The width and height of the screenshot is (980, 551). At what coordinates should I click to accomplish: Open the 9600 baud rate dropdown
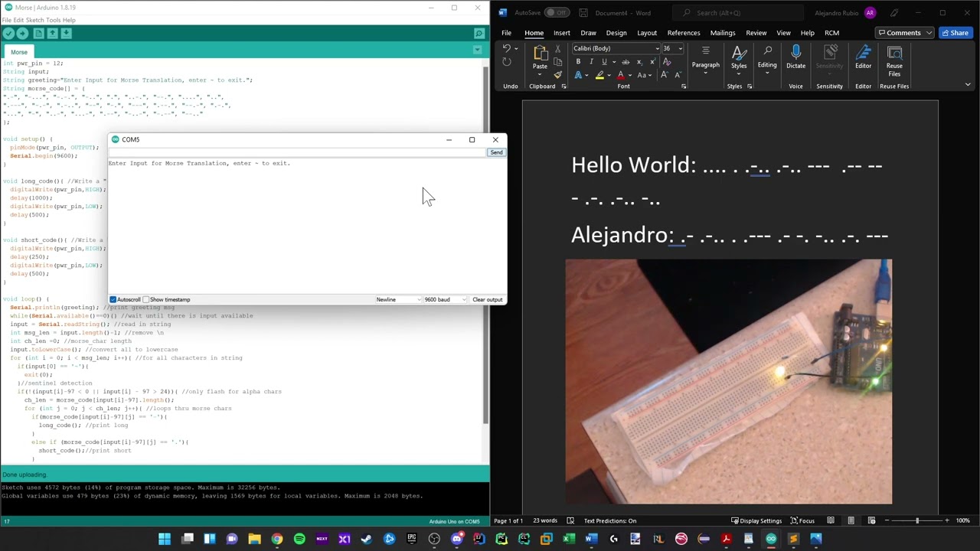pyautogui.click(x=445, y=300)
